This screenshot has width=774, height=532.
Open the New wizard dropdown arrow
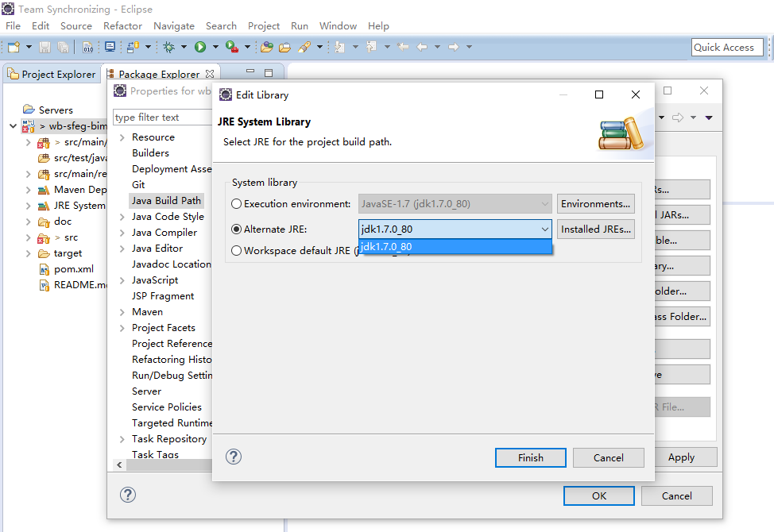[x=29, y=47]
